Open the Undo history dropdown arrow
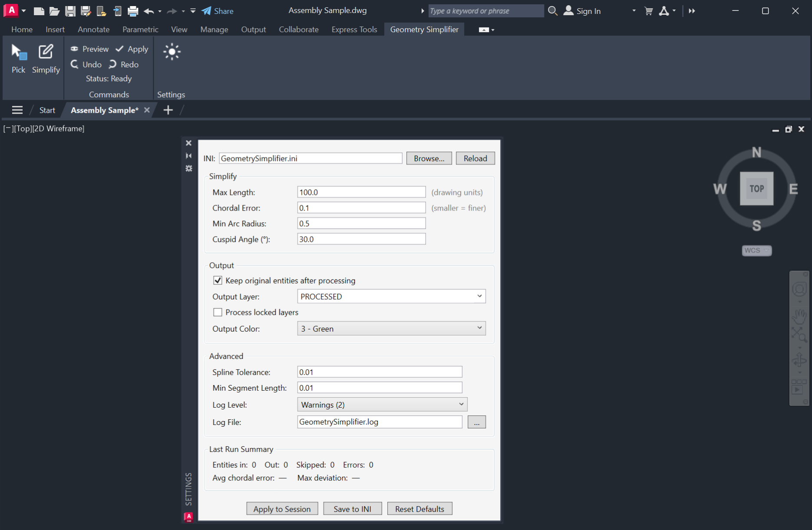812x530 pixels. coord(160,11)
